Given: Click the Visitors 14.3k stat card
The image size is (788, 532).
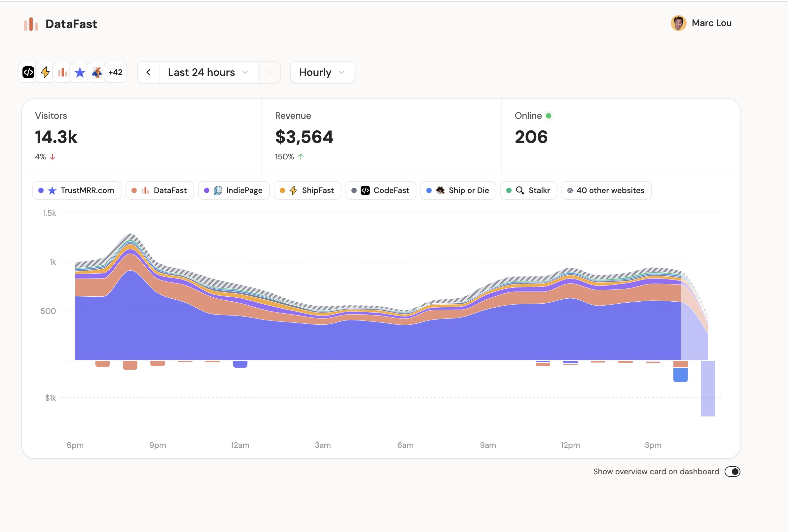Looking at the screenshot, I should 142,136.
